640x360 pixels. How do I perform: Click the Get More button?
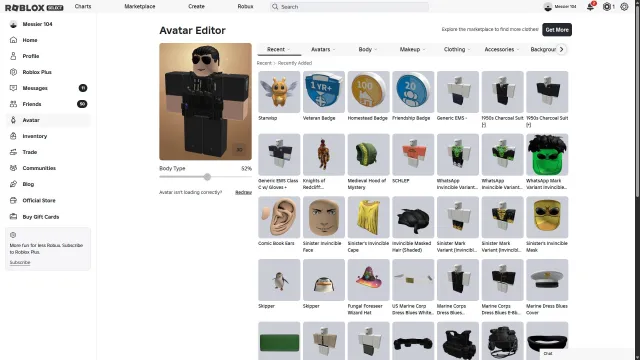click(x=557, y=30)
